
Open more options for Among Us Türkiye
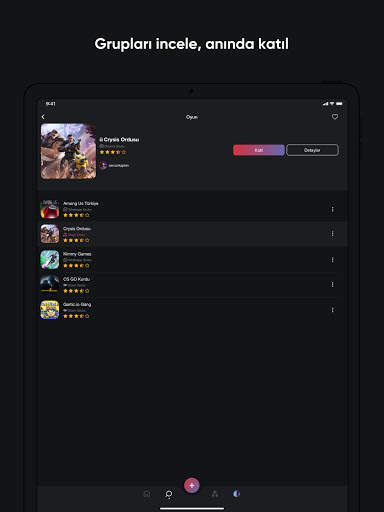tap(332, 209)
